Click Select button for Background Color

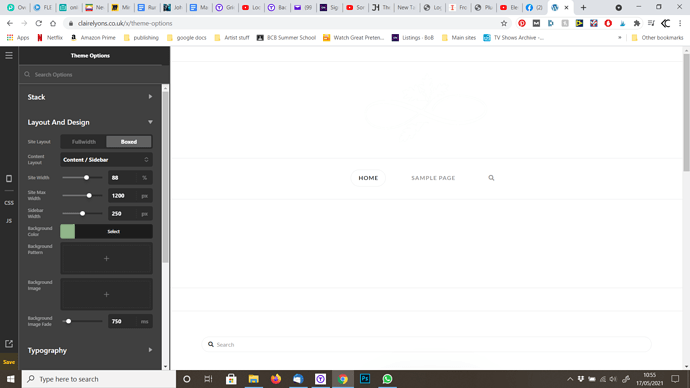coord(114,231)
